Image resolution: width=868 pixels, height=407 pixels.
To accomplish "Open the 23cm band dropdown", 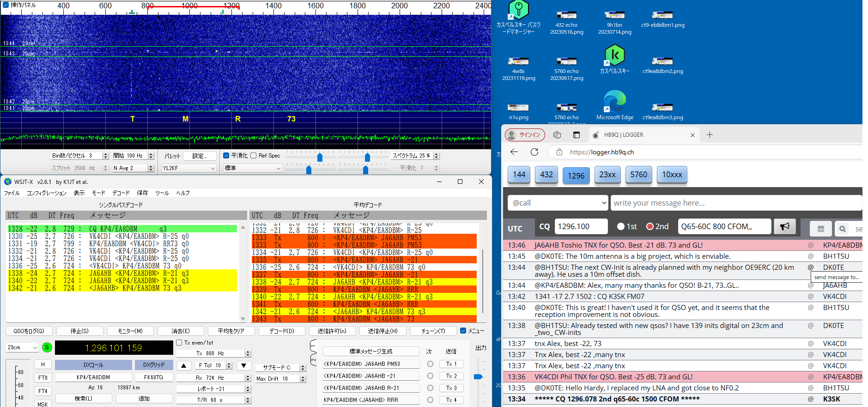I will (x=23, y=347).
